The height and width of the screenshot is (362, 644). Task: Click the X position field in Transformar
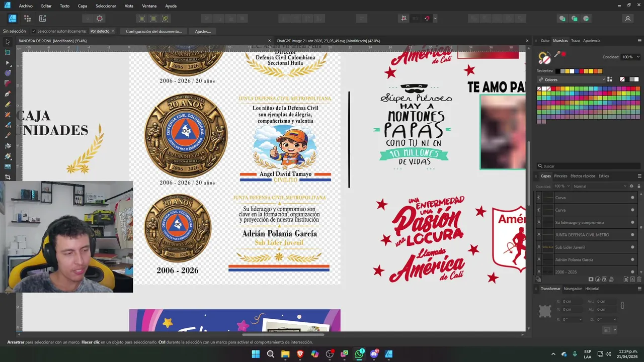point(572,301)
